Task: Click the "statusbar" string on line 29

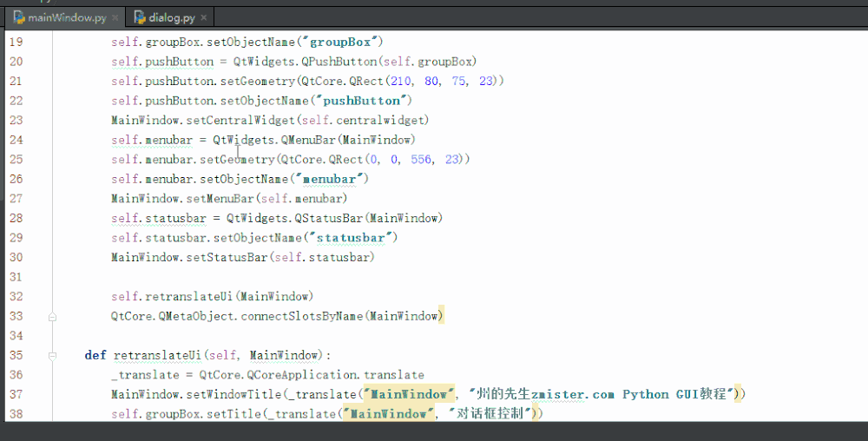Action: pos(351,237)
